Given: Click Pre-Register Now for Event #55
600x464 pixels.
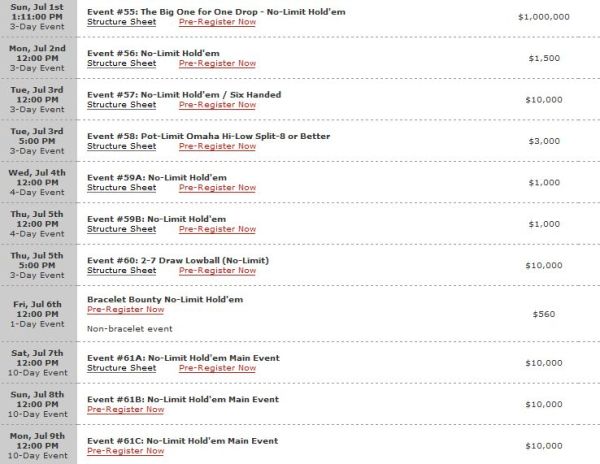Looking at the screenshot, I should (x=217, y=22).
